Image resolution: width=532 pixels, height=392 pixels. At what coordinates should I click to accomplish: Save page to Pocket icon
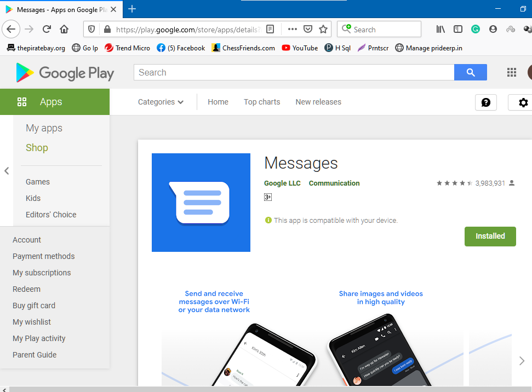[308, 29]
